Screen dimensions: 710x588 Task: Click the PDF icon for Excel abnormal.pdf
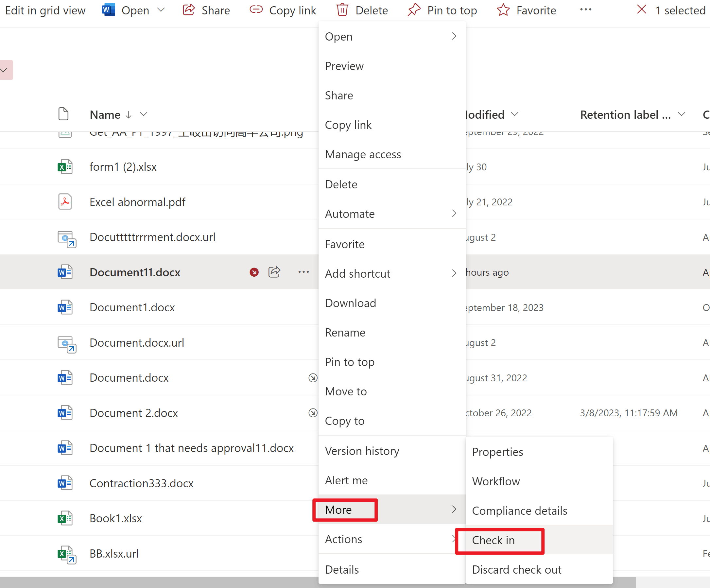65,202
